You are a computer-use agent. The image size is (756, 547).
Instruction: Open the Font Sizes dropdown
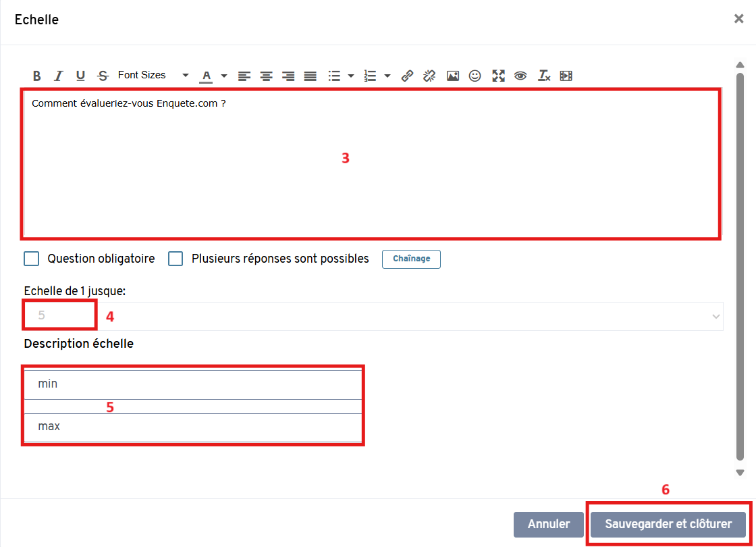pyautogui.click(x=153, y=76)
